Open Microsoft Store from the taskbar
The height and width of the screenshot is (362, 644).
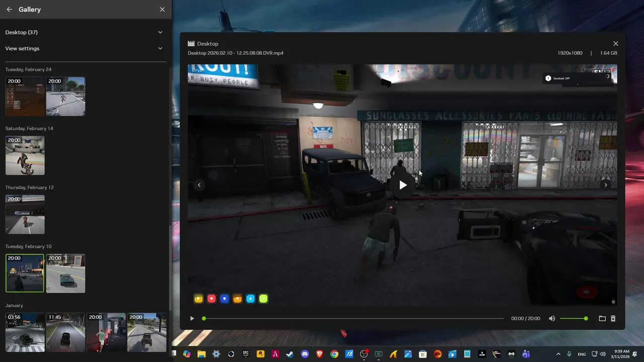click(x=423, y=354)
